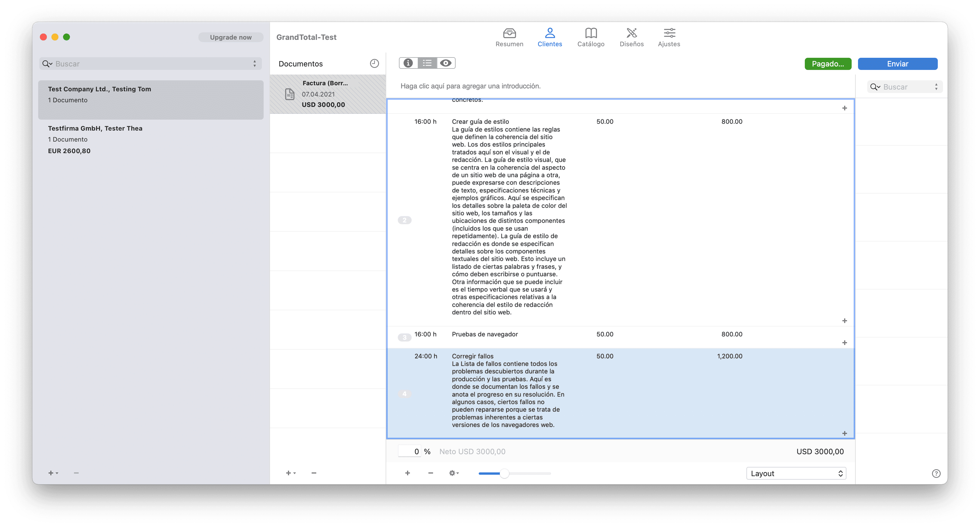Viewport: 980px width, 527px height.
Task: Toggle the eye preview view
Action: pos(445,63)
